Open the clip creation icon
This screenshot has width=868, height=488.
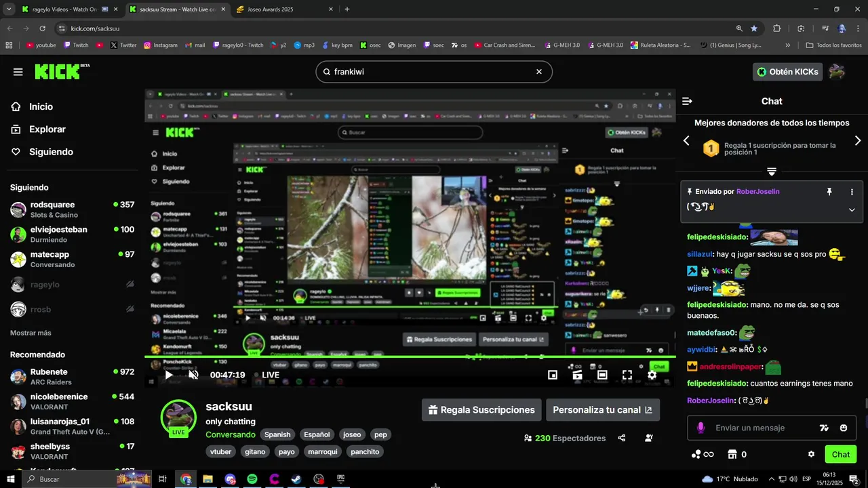pyautogui.click(x=577, y=375)
